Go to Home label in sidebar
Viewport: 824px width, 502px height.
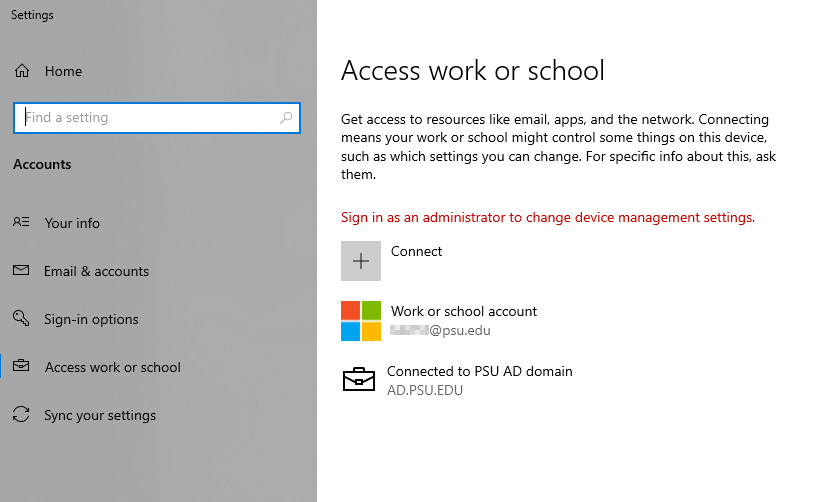[x=63, y=71]
